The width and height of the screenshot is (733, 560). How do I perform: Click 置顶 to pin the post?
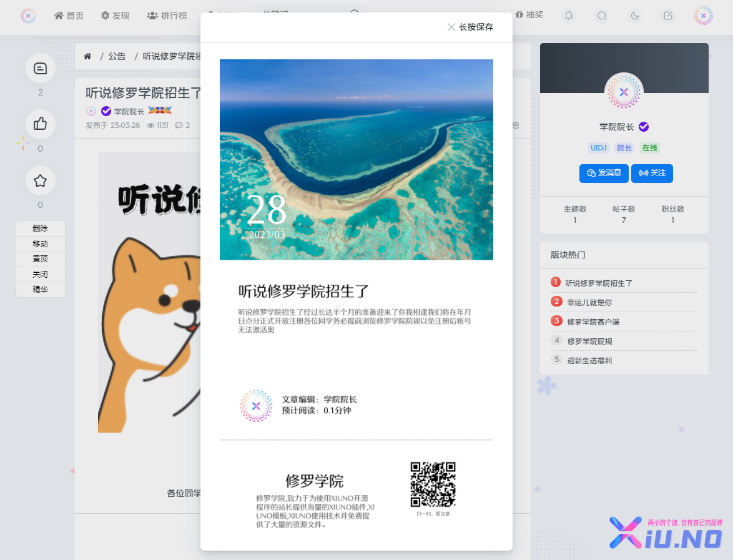[x=40, y=258]
